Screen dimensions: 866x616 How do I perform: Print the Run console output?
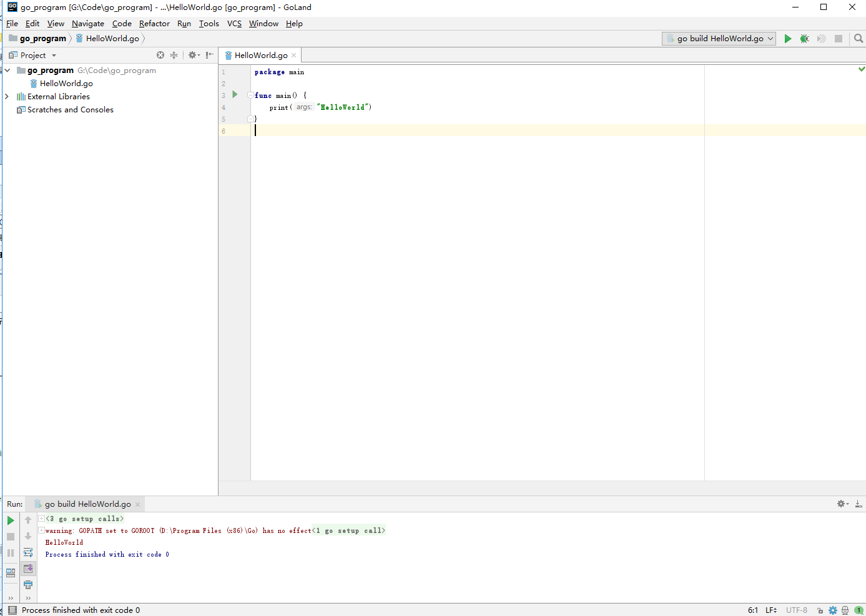[28, 585]
